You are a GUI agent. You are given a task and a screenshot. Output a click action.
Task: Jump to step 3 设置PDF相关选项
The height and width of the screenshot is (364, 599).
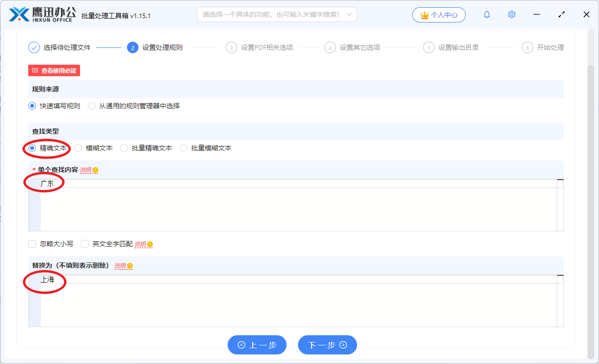pos(259,47)
